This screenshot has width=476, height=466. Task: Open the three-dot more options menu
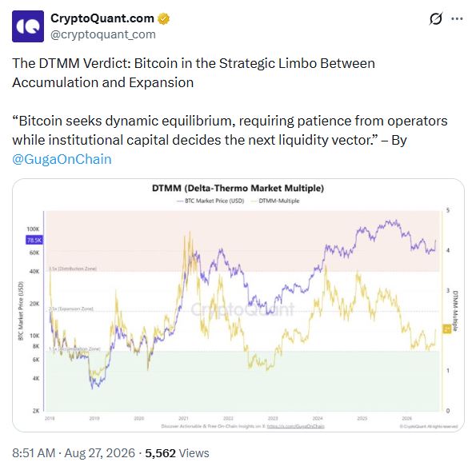[x=457, y=19]
